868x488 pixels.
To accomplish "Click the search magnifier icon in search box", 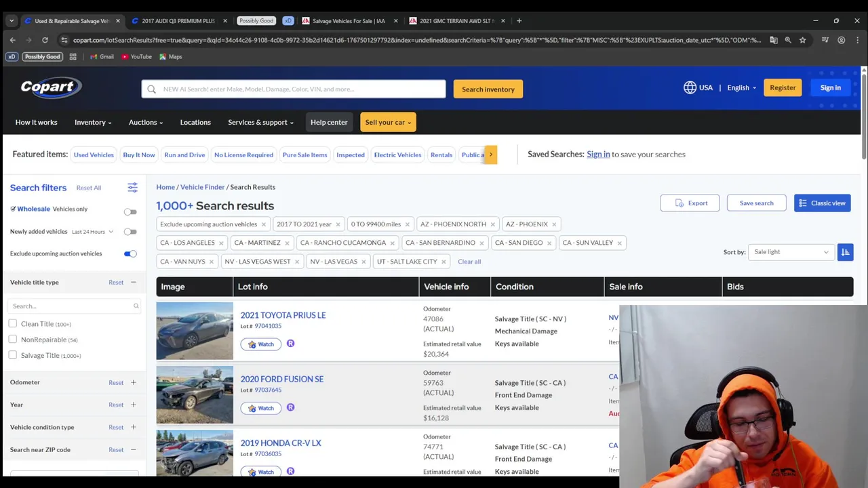I will click(151, 89).
